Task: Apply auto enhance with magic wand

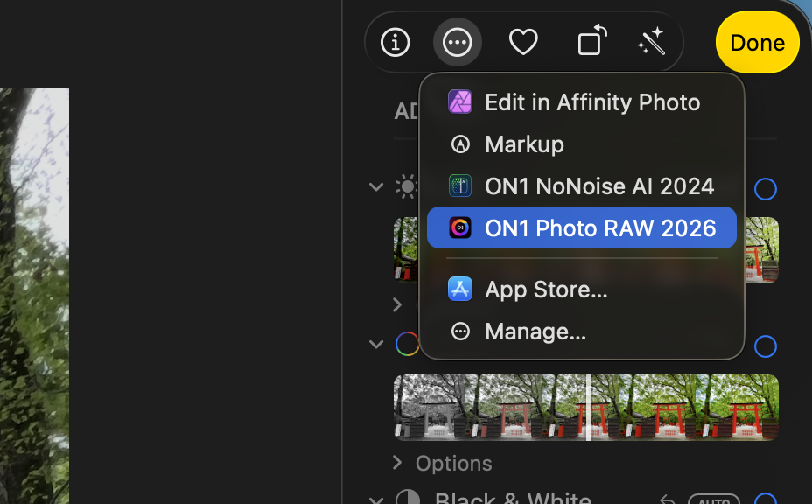Action: (651, 41)
